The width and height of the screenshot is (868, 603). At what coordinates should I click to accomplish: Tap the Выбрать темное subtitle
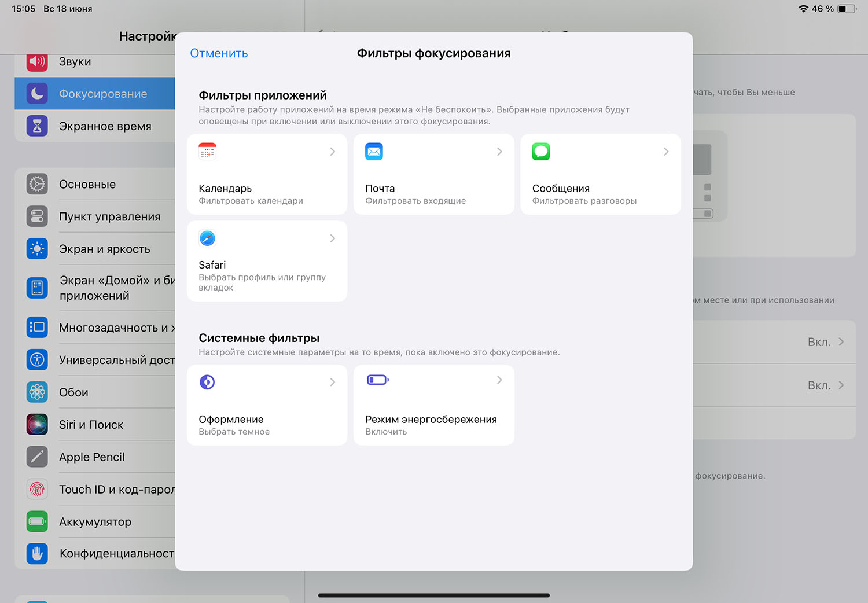tap(234, 432)
